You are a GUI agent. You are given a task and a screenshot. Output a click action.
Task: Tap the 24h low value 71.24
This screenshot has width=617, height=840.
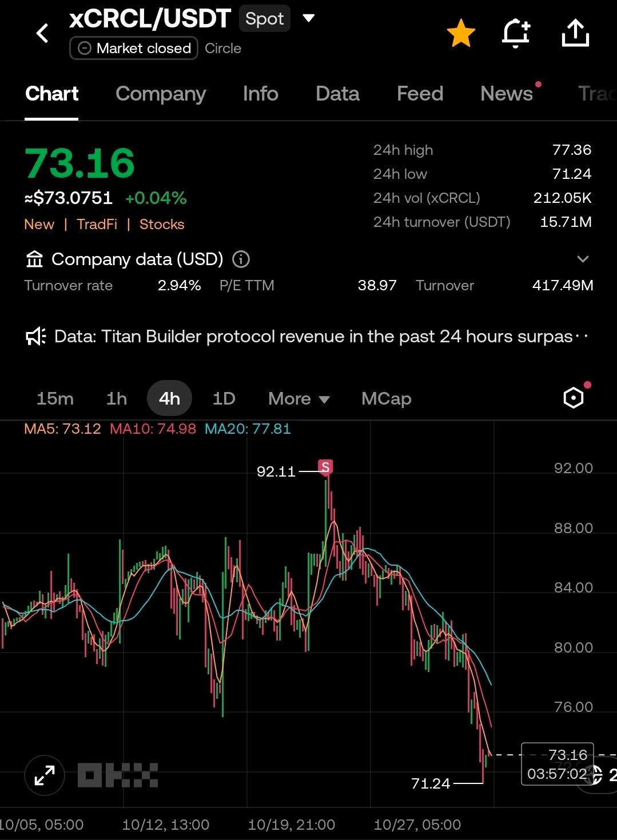572,174
